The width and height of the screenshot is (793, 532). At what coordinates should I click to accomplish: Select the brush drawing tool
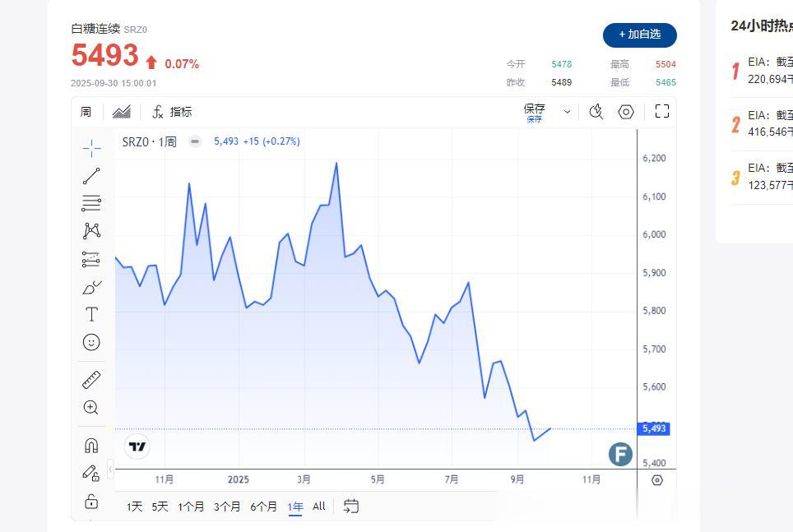[91, 287]
